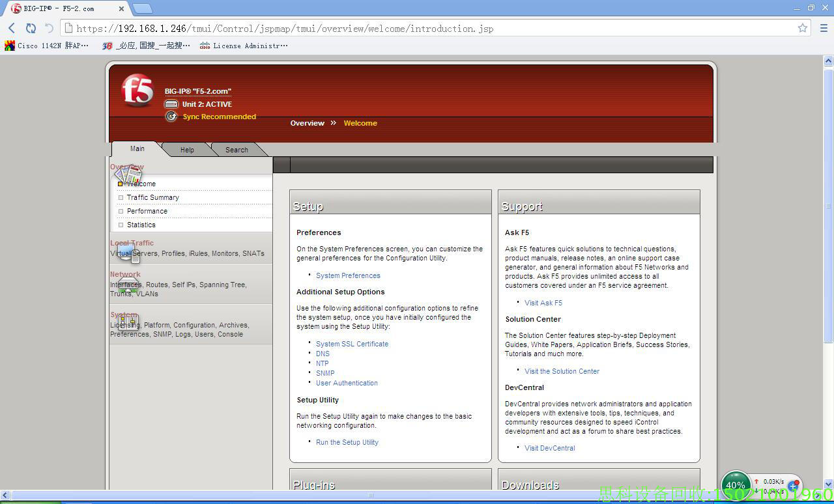Open the DNS setup link
834x504 pixels.
323,354
